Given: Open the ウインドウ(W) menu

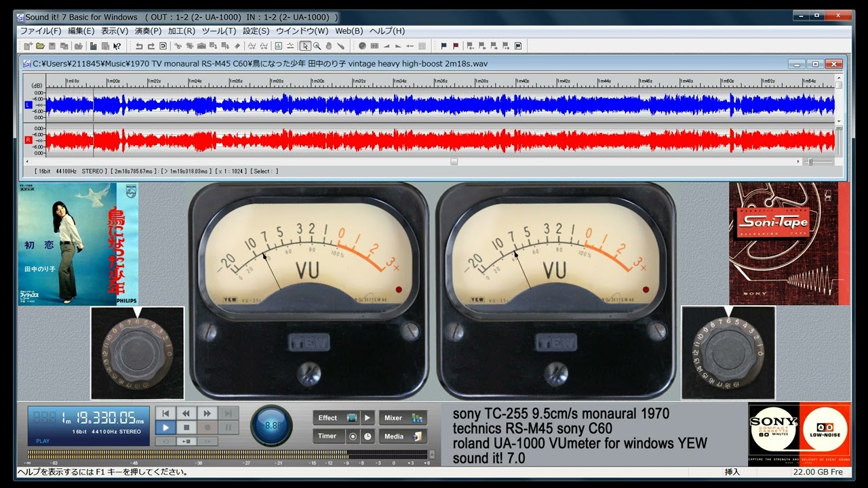Looking at the screenshot, I should pyautogui.click(x=302, y=30).
